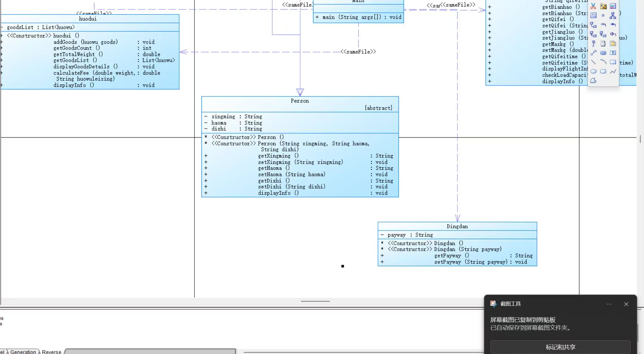
Task: Switch to the Reverse output tab
Action: point(51,352)
